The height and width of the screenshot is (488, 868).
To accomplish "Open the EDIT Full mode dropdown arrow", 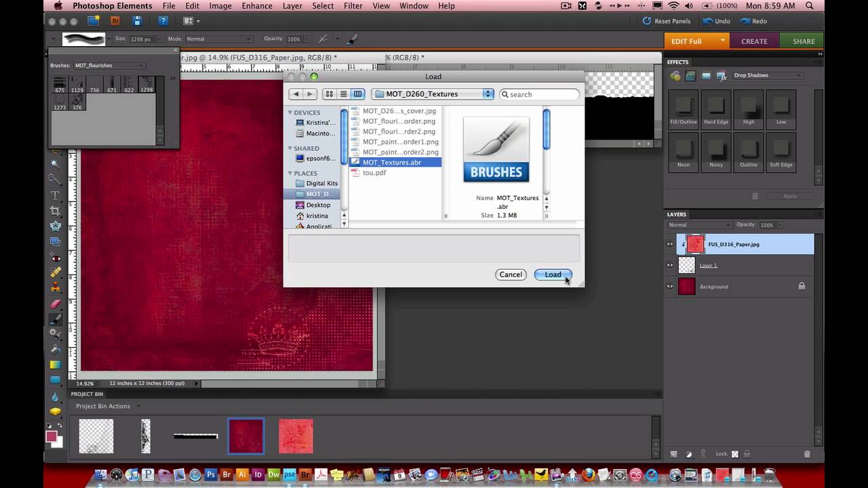I will [722, 41].
